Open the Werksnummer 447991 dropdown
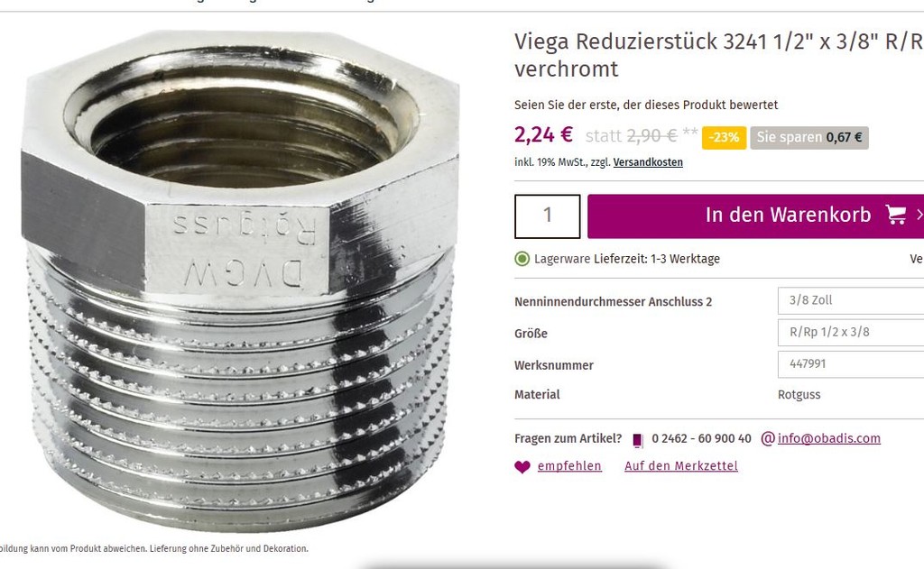This screenshot has width=924, height=569. tap(851, 364)
